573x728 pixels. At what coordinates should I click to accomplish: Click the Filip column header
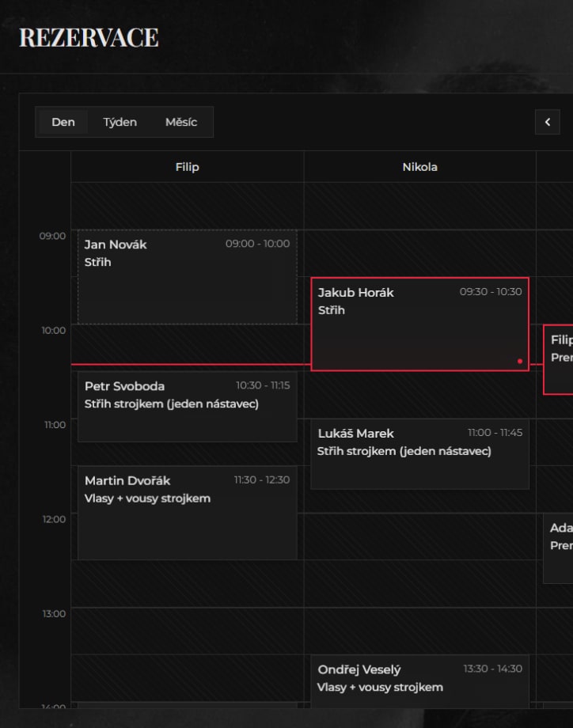(188, 167)
